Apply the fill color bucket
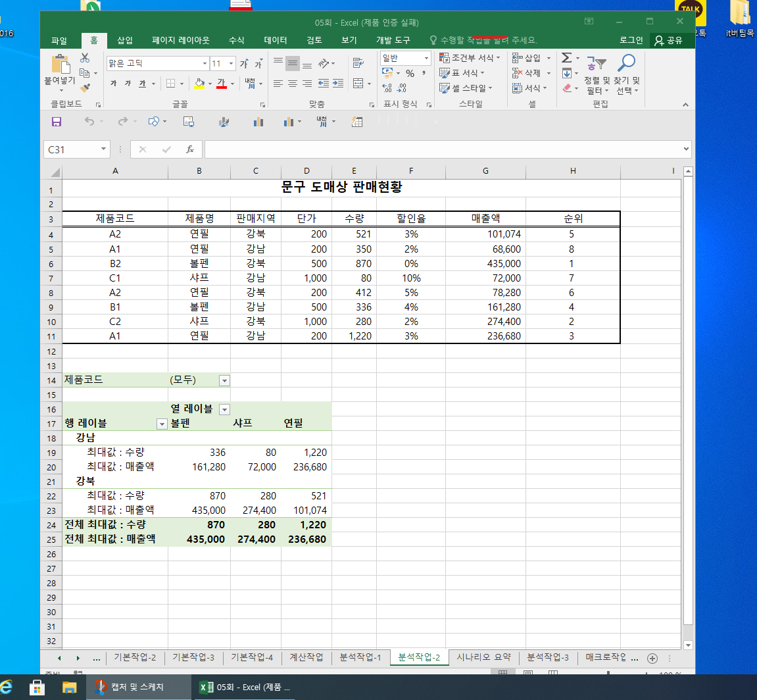The width and height of the screenshot is (757, 700). (199, 84)
